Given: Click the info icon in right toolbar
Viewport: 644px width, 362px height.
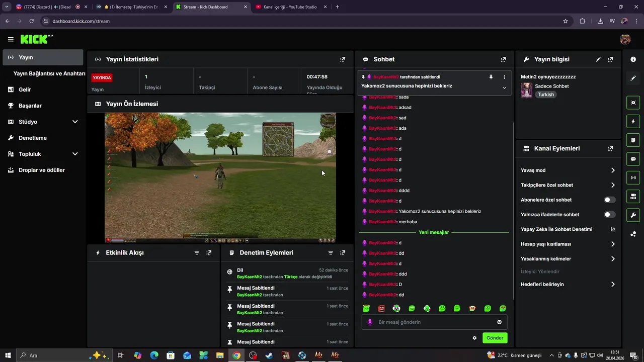Looking at the screenshot, I should pos(633,59).
